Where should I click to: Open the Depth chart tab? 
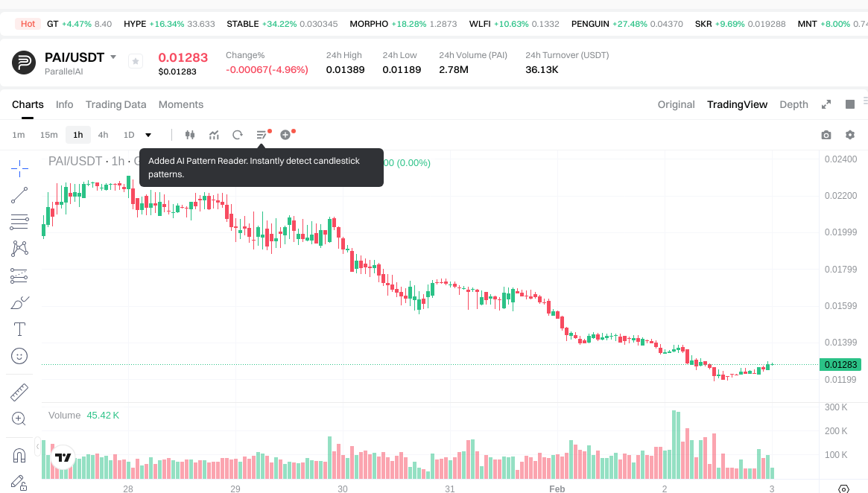click(x=793, y=104)
